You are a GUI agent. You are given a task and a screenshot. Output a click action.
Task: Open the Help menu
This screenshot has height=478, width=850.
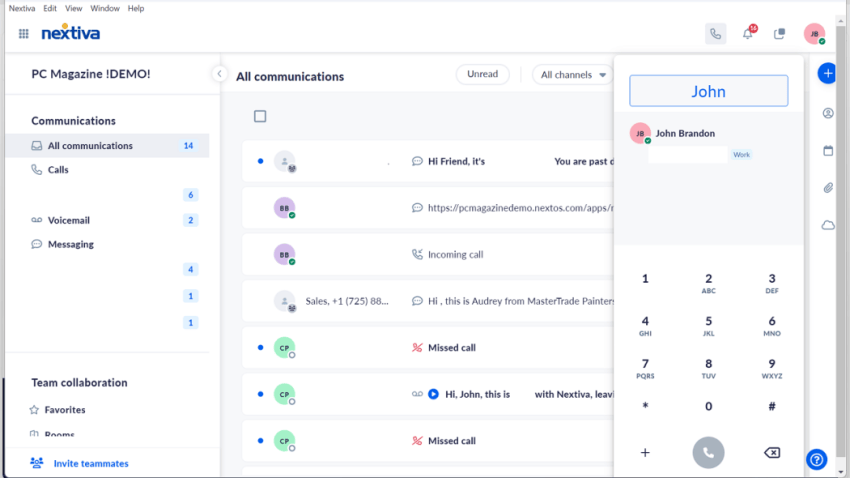(x=136, y=8)
